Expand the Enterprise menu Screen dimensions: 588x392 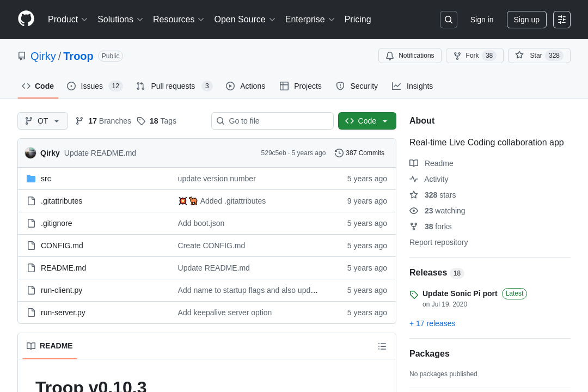pyautogui.click(x=309, y=20)
